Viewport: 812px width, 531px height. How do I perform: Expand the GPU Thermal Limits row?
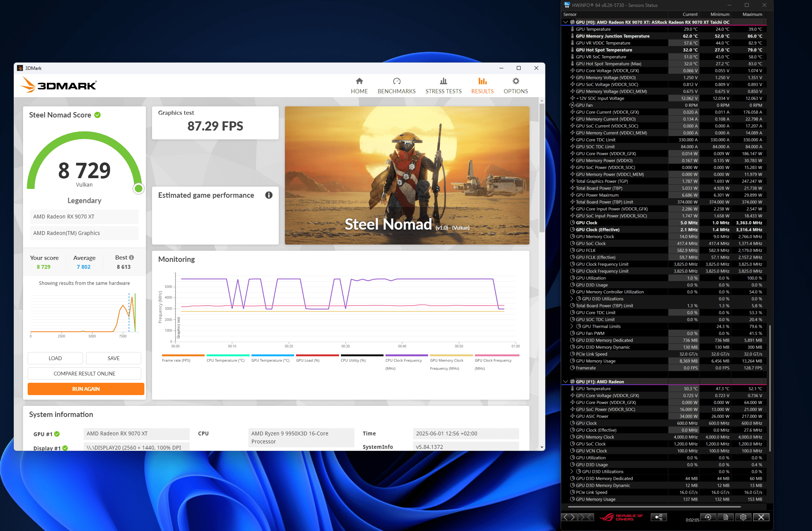(572, 326)
